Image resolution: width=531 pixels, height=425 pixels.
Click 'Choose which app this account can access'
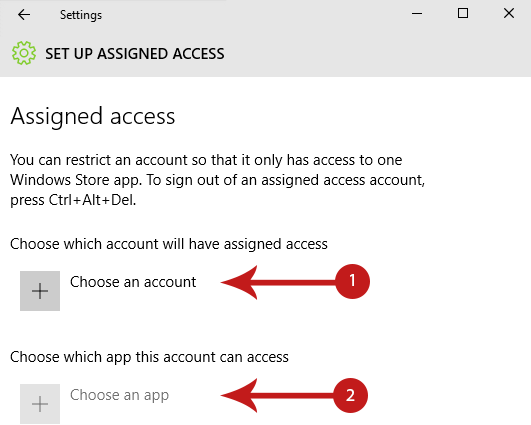(149, 357)
